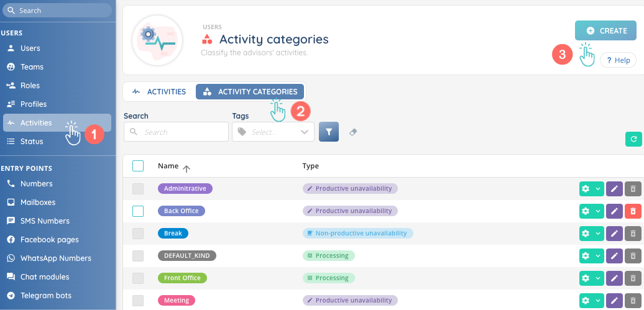Open Telegram bots in the sidebar
644x310 pixels.
[x=45, y=296]
